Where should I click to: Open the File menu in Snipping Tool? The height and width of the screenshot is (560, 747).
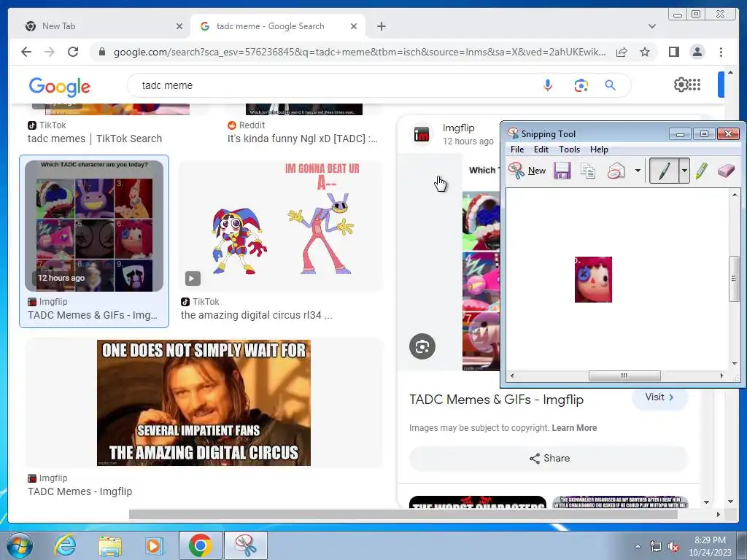tap(517, 149)
